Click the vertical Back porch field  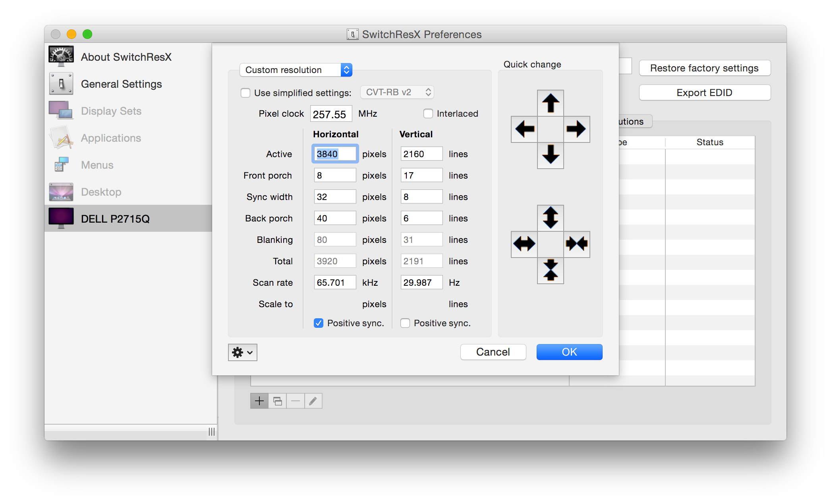click(x=421, y=218)
